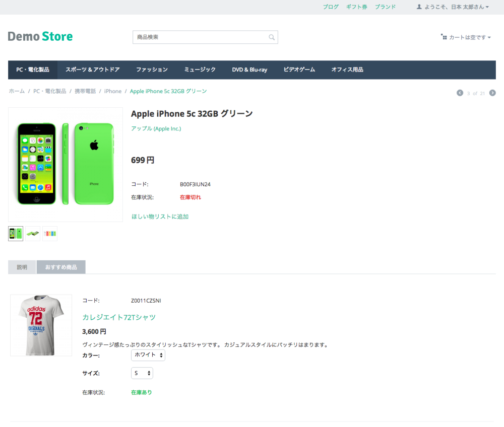Select first iPhone front-back thumbnail

pyautogui.click(x=16, y=234)
